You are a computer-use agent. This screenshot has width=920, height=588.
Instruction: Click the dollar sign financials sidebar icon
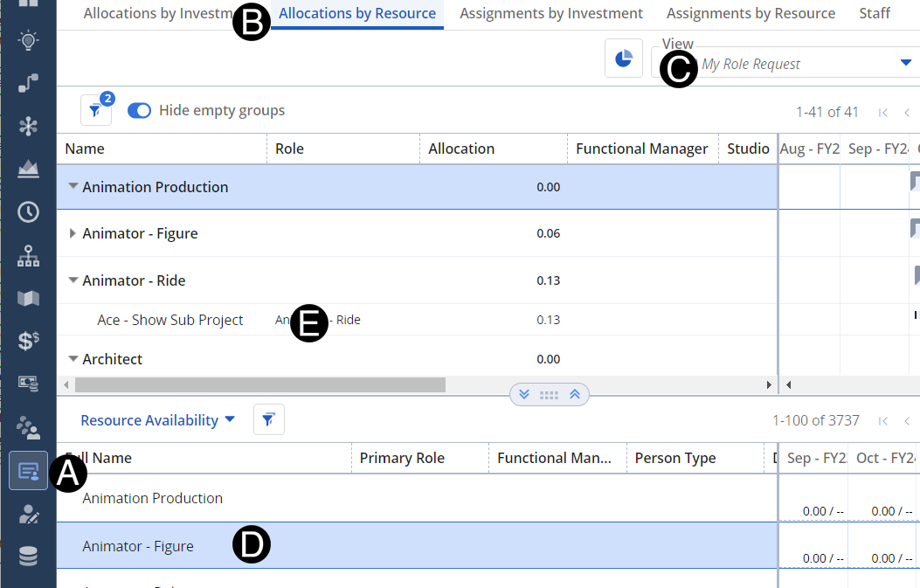[28, 341]
